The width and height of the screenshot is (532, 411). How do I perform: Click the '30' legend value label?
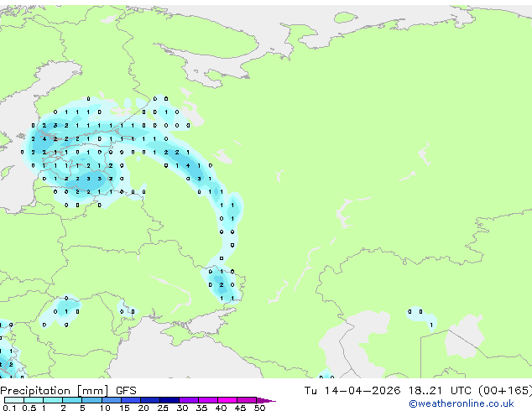click(x=182, y=408)
